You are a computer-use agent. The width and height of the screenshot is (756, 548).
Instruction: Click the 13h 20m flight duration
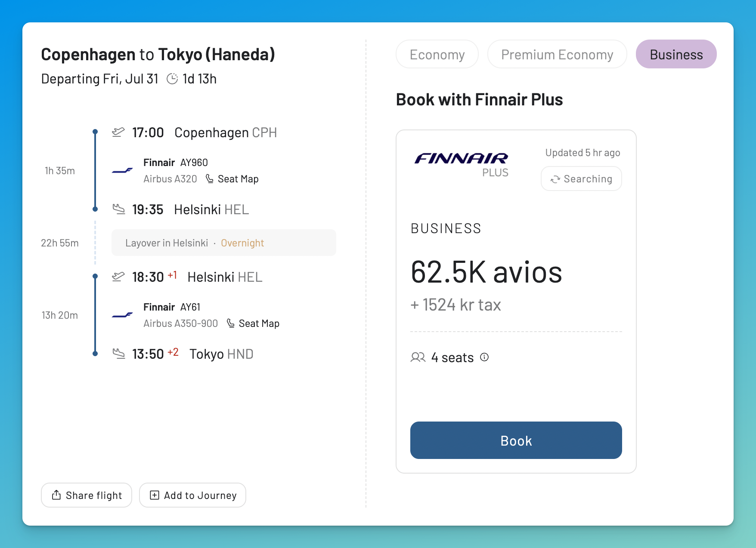(60, 315)
